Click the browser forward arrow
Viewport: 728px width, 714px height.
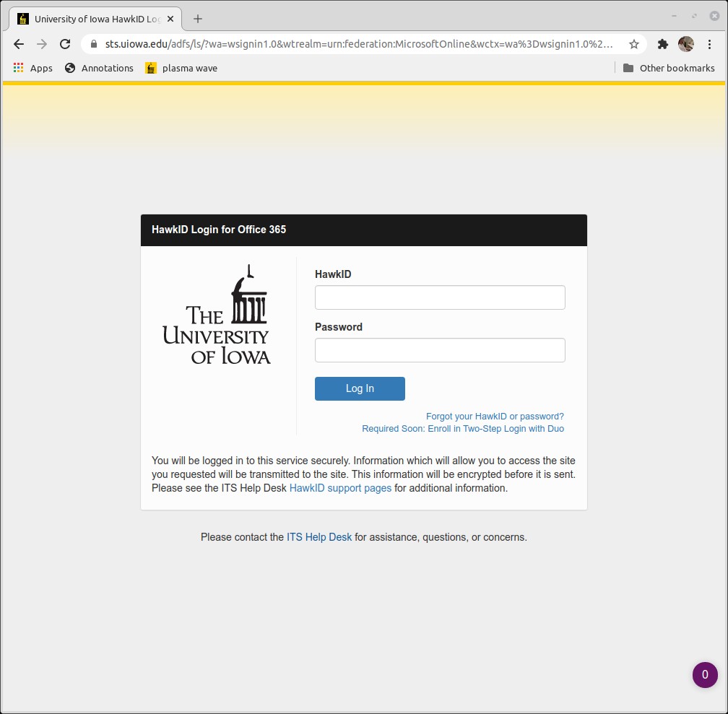point(42,44)
